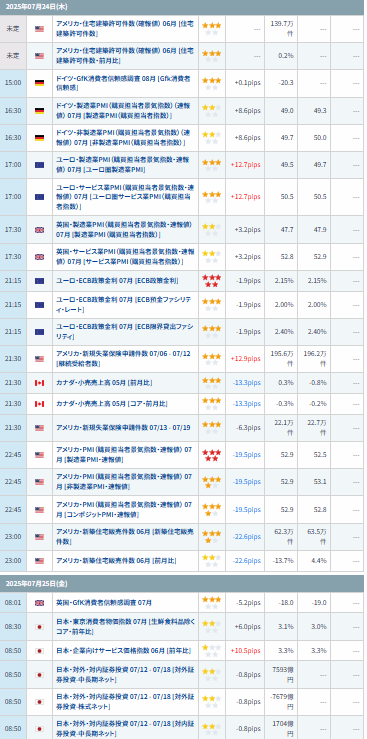The height and width of the screenshot is (739, 367).
Task: Click the US flag at first 未定 row
Action: 40,29
